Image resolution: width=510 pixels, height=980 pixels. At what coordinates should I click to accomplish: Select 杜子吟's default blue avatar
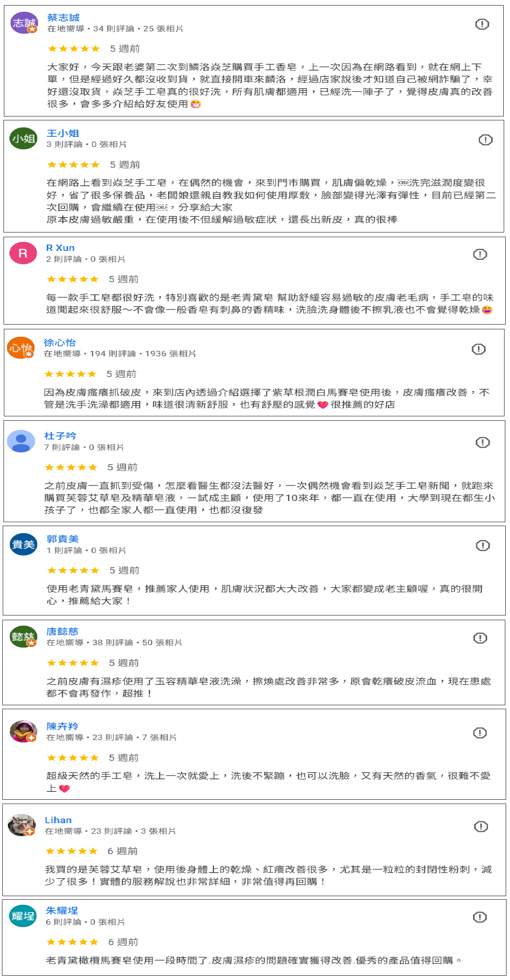[21, 441]
